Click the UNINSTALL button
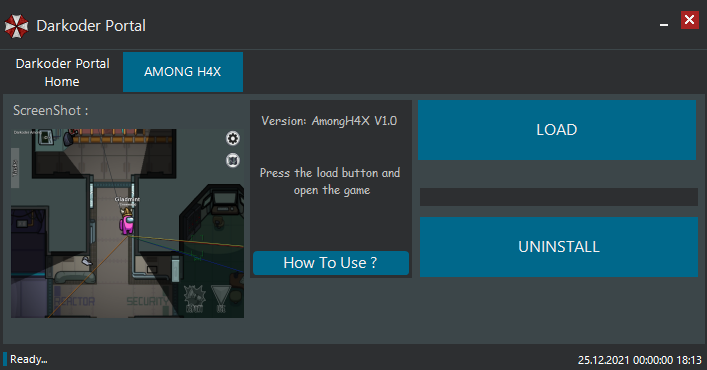Screen dimensions: 707x370 tap(559, 247)
